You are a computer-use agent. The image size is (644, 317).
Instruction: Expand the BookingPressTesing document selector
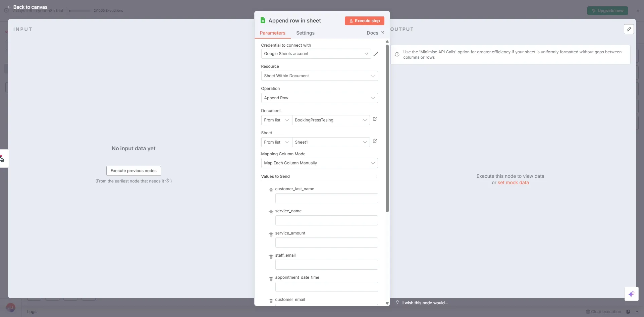pos(331,120)
